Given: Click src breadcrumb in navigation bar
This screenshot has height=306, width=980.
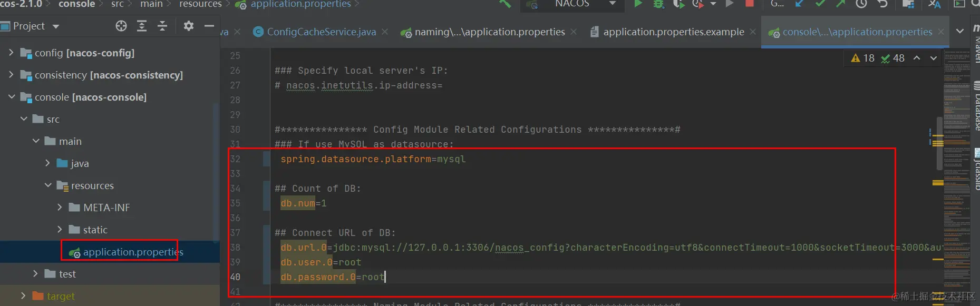Looking at the screenshot, I should tap(118, 4).
